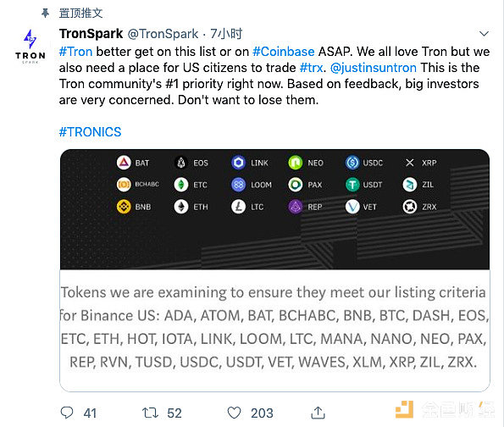Viewport: 504px width, 427px height.
Task: Open the #Tron hashtag link
Action: point(76,52)
